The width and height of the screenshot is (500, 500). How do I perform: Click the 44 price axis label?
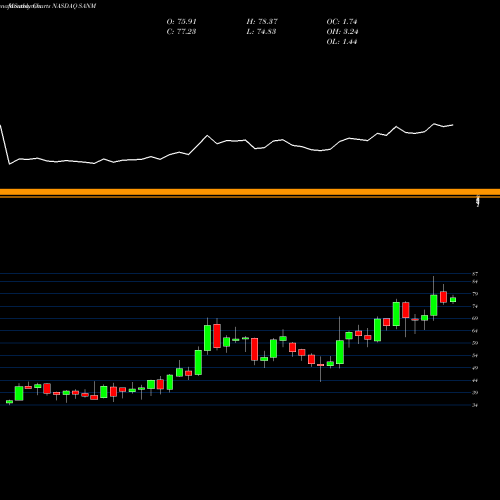coord(475,380)
